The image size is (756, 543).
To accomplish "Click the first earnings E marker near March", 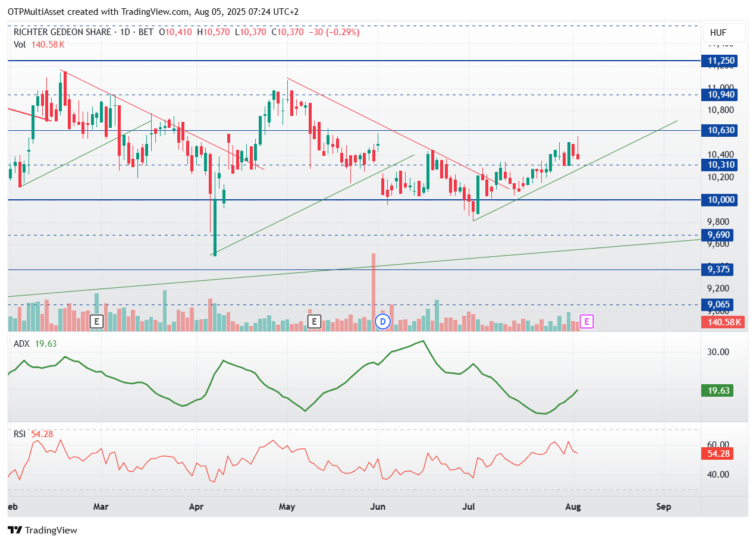I will click(96, 322).
